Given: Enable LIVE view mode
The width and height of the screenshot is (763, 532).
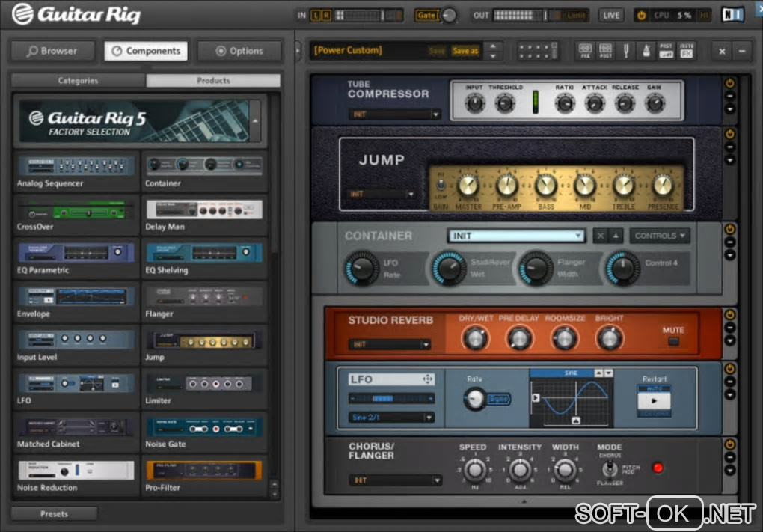Looking at the screenshot, I should pyautogui.click(x=611, y=16).
